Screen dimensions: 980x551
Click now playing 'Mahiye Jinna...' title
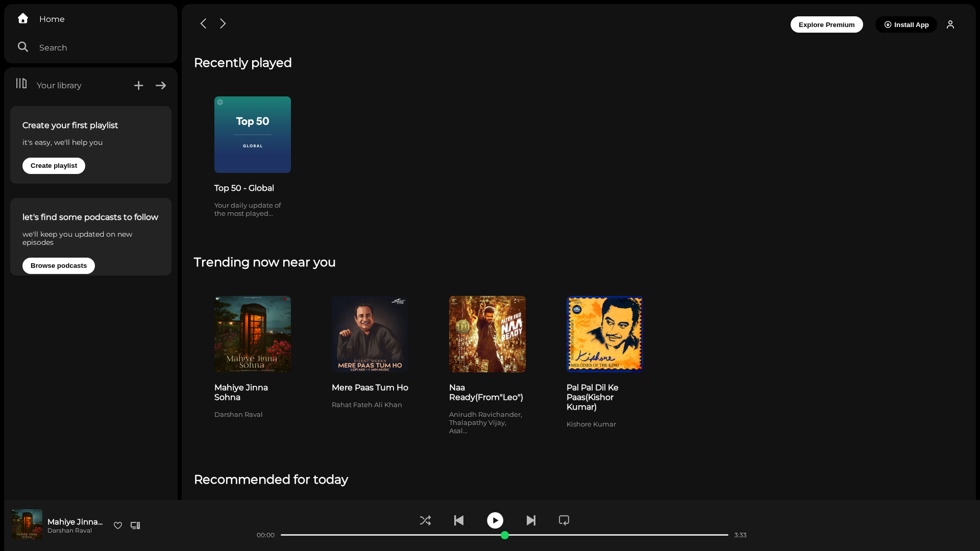coord(75,522)
